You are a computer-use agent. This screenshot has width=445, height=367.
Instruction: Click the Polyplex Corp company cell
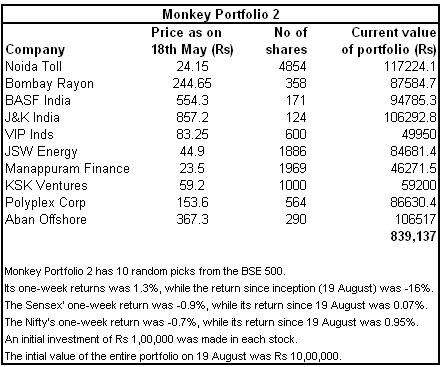[x=45, y=203]
